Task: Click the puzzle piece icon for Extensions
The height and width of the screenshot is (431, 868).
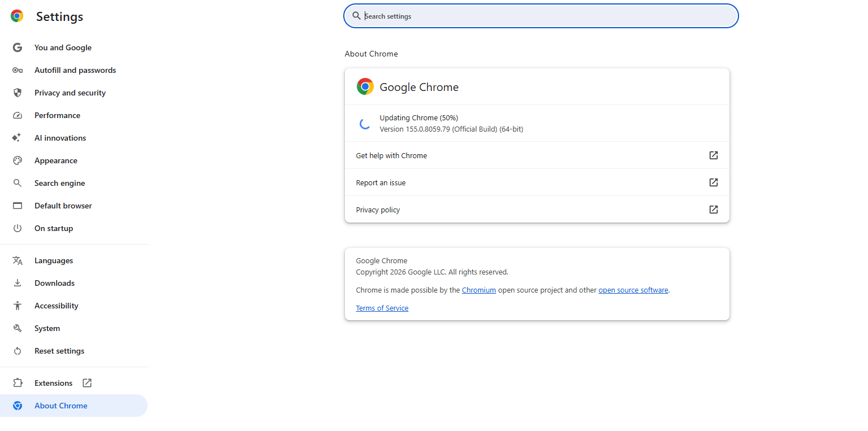Action: [x=18, y=383]
